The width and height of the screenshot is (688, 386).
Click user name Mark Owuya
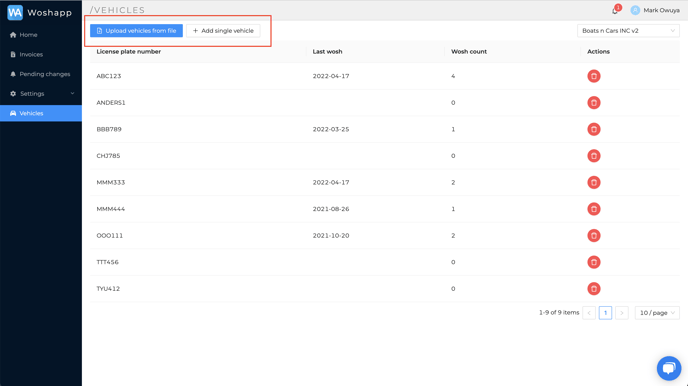[661, 10]
